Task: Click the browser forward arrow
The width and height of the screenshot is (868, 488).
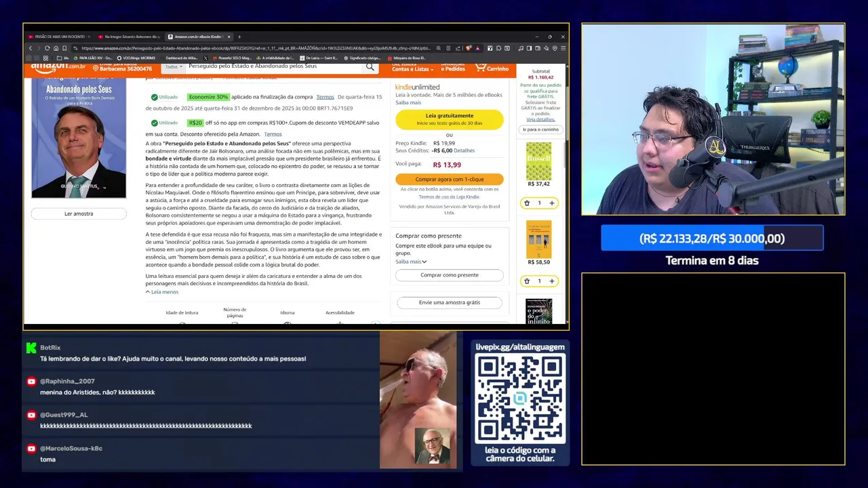Action: 39,48
